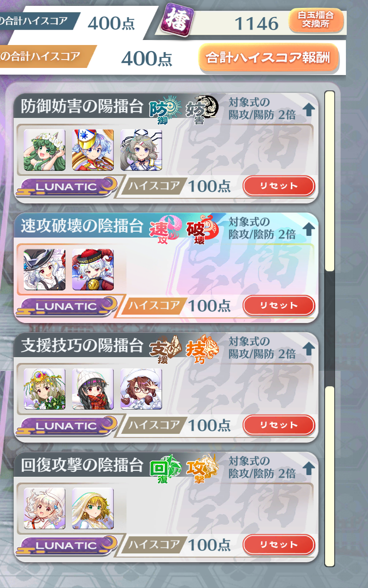Open the 白玉擂台交換所 exchange shop
The width and height of the screenshot is (368, 588).
(x=316, y=20)
